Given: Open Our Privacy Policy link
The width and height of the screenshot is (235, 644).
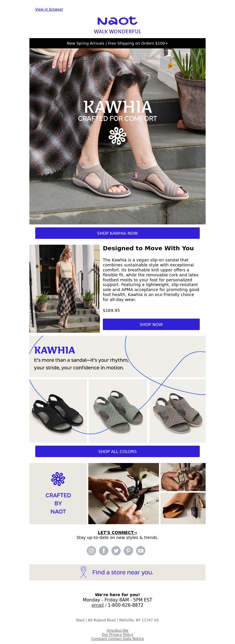Looking at the screenshot, I should click(x=117, y=634).
